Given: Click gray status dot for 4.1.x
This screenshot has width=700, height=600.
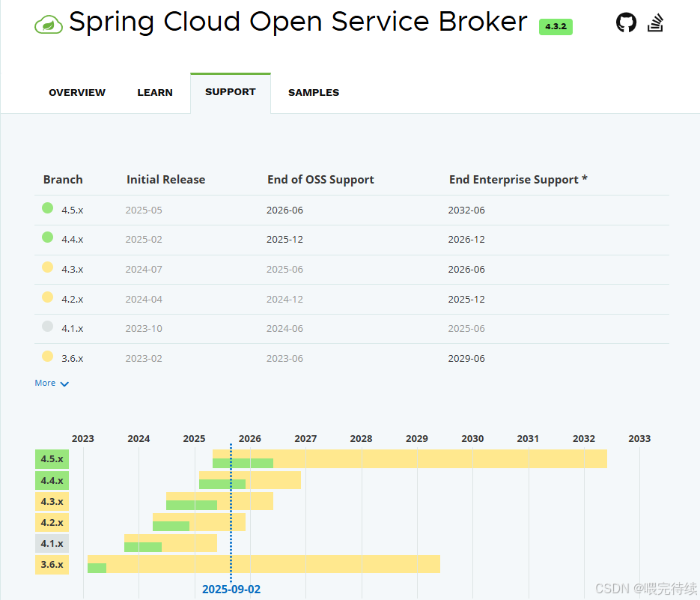Looking at the screenshot, I should pos(47,327).
